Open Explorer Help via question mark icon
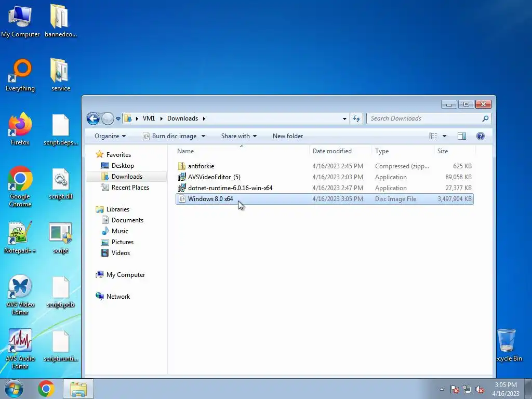Screen dimensions: 532x399 (x=480, y=136)
